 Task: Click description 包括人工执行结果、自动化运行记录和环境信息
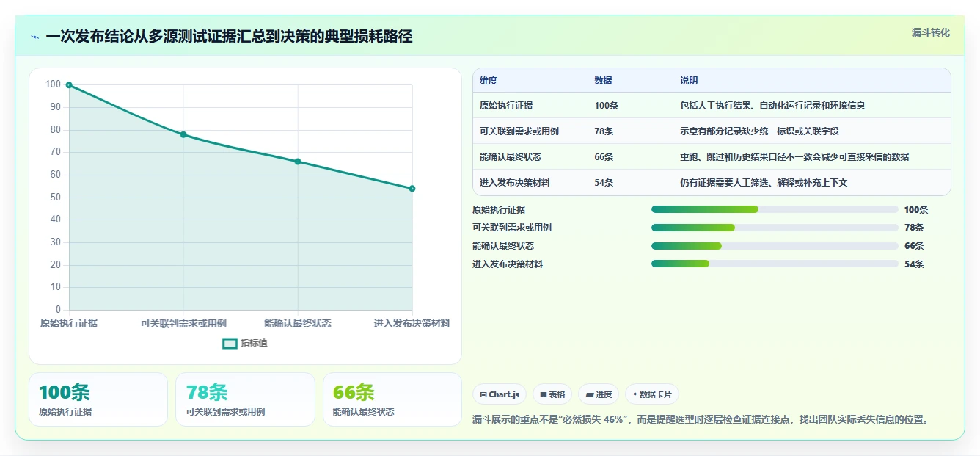pos(772,106)
